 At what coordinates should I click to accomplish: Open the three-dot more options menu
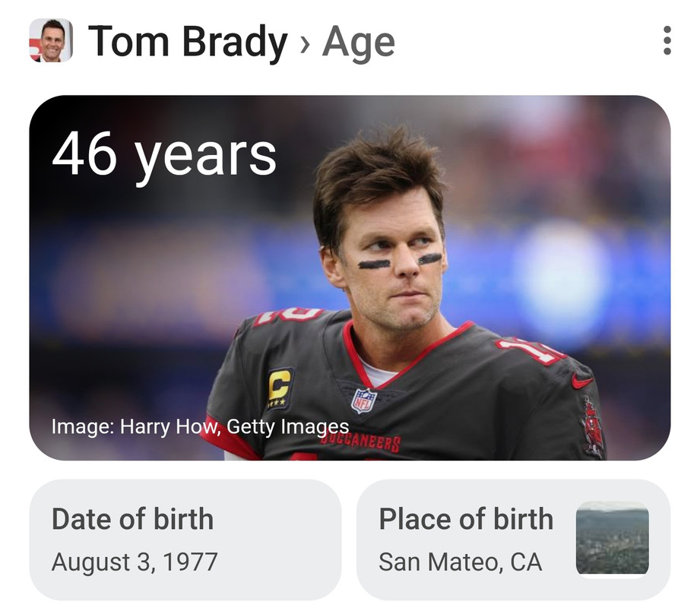[x=667, y=40]
